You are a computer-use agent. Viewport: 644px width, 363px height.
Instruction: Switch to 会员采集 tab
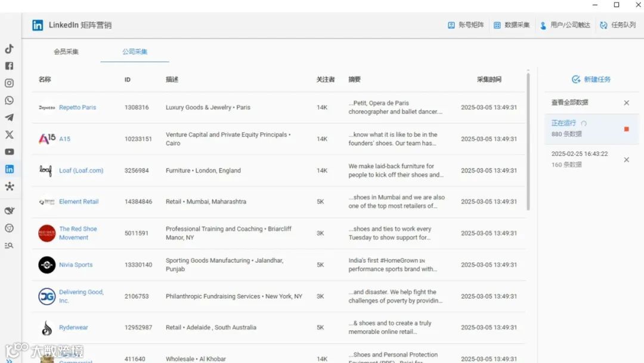coord(66,51)
